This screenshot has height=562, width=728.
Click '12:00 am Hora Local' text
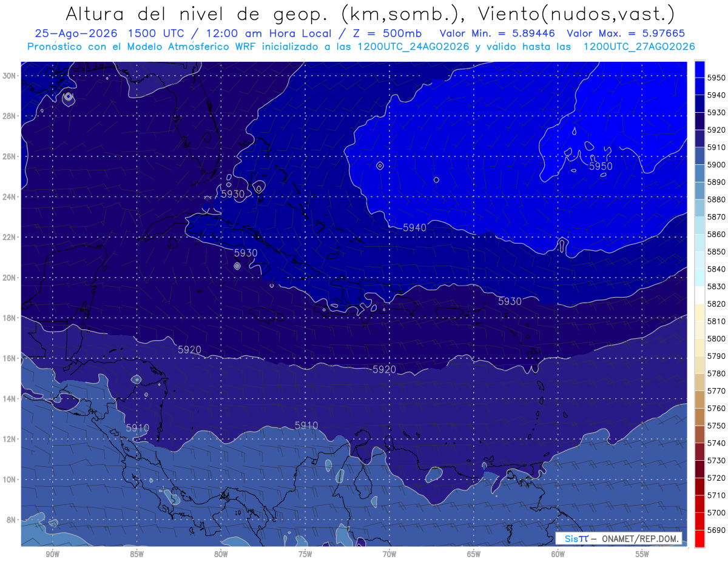pyautogui.click(x=269, y=34)
